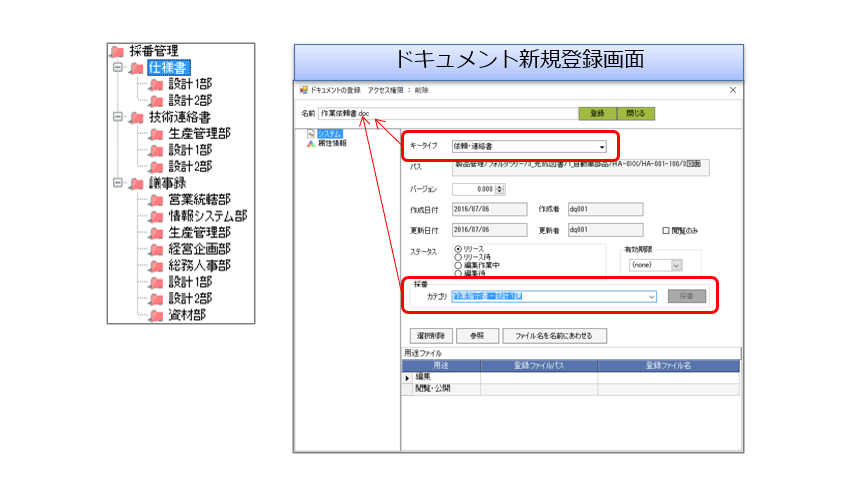Collapse the 議事録 tree node

tap(118, 183)
